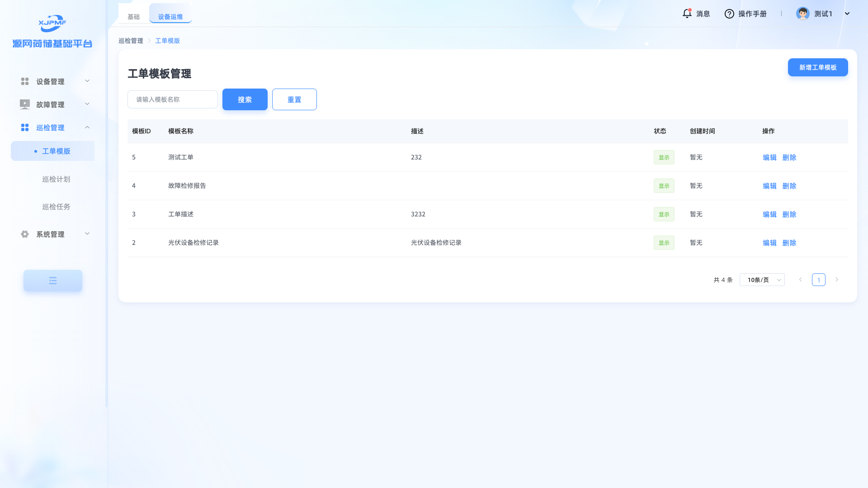Click the user avatar for 测试1
The height and width of the screenshot is (488, 868).
[x=802, y=14]
